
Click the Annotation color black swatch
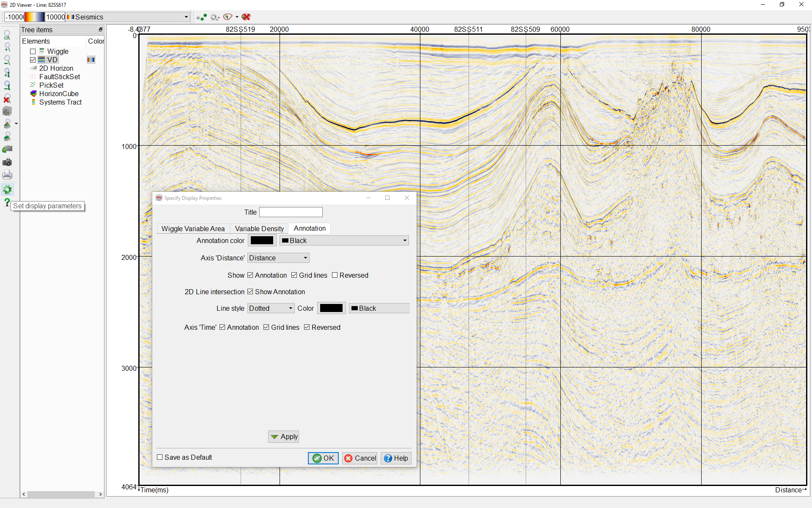click(262, 240)
